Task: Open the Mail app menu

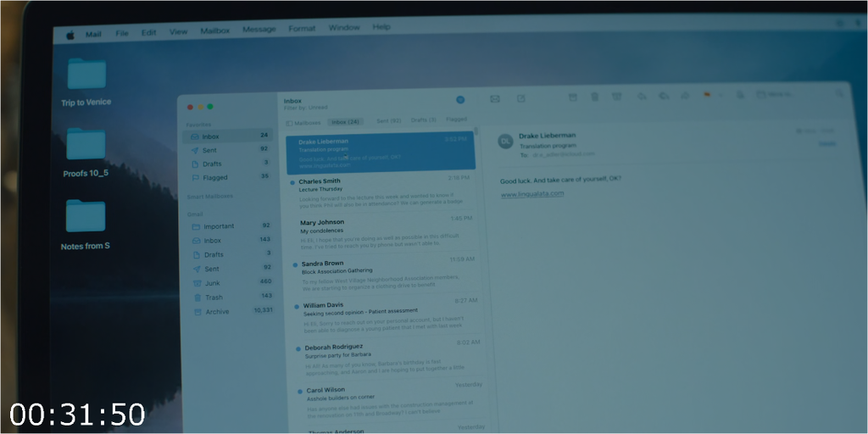Action: click(x=93, y=34)
